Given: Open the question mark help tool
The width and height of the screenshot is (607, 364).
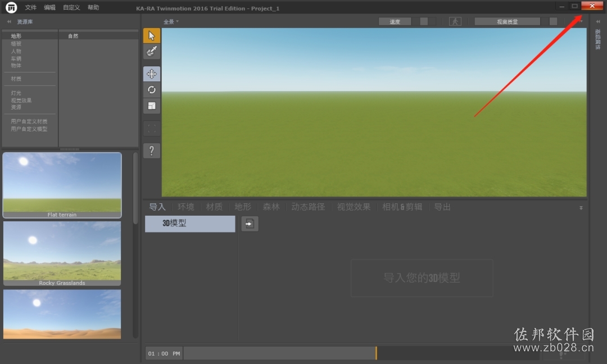Looking at the screenshot, I should [x=151, y=151].
